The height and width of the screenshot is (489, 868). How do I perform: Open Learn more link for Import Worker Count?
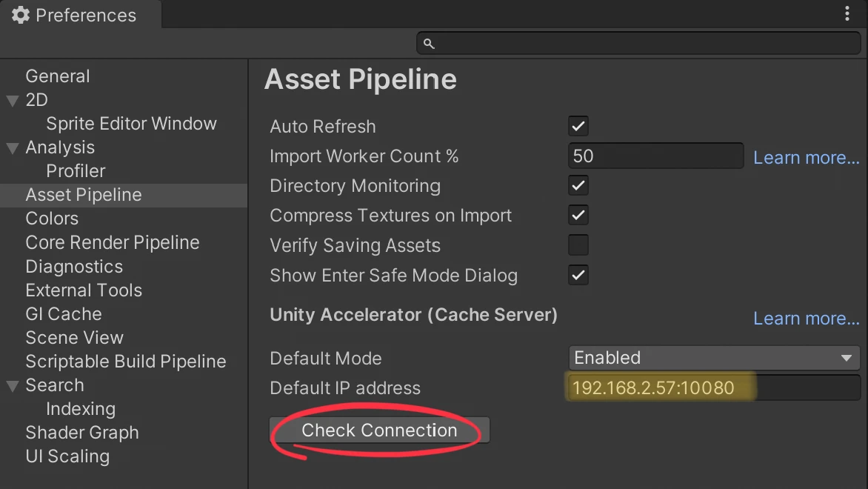(x=807, y=158)
